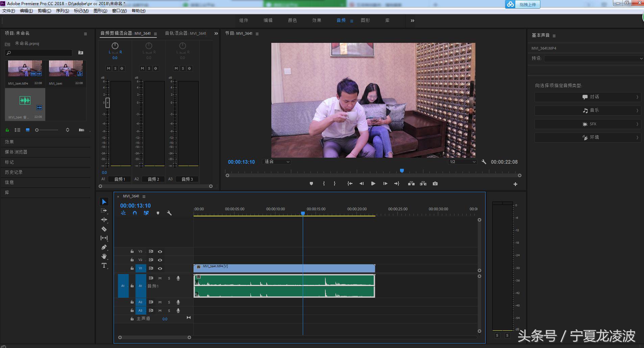Select the Razor tool
The height and width of the screenshot is (348, 644).
(104, 229)
